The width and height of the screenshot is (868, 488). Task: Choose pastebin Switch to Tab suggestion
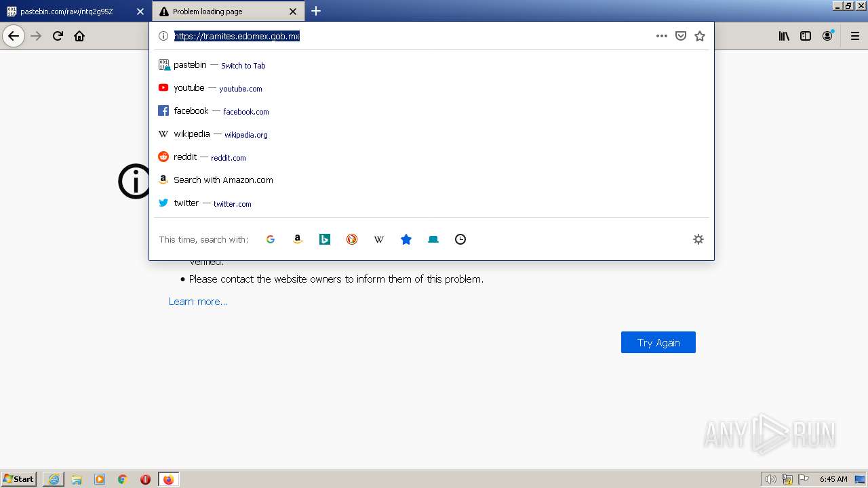coord(431,65)
